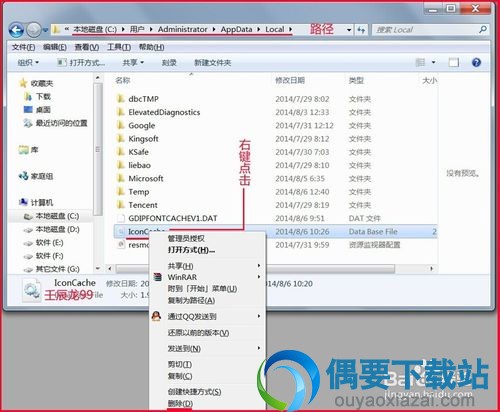Choose 删除(D) in the context menu
This screenshot has width=500, height=412.
click(x=180, y=404)
